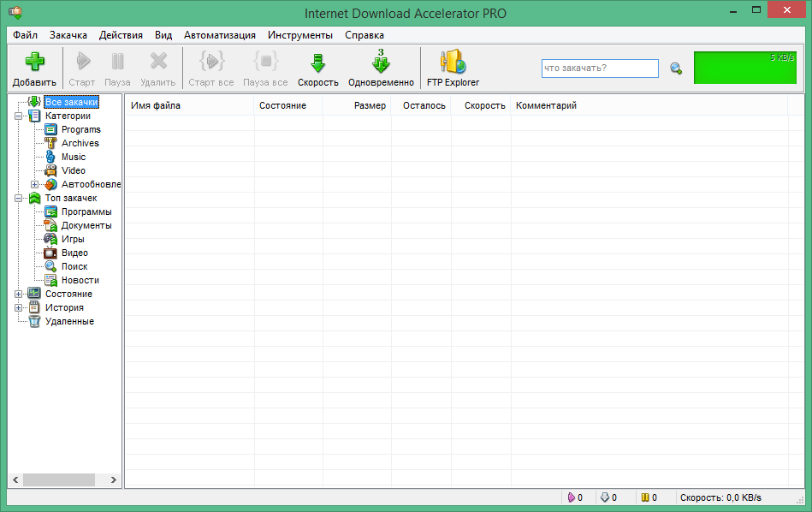Select Все закачки in the tree
The height and width of the screenshot is (512, 812).
tap(72, 102)
